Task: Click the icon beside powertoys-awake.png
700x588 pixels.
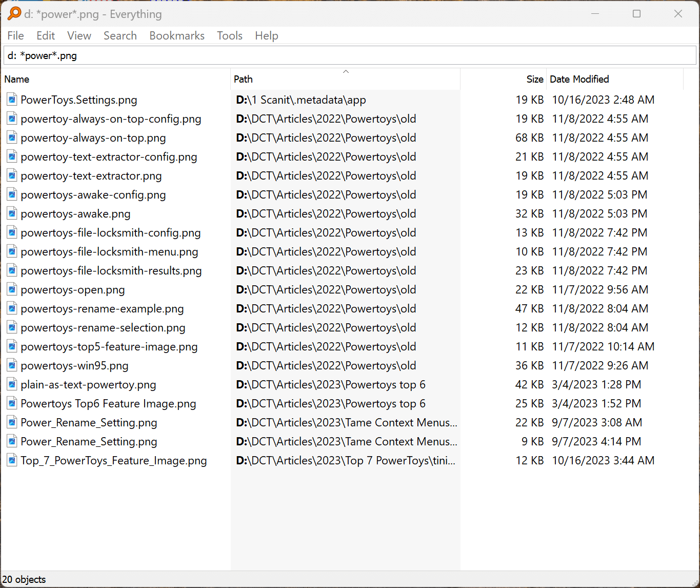Action: click(x=12, y=213)
